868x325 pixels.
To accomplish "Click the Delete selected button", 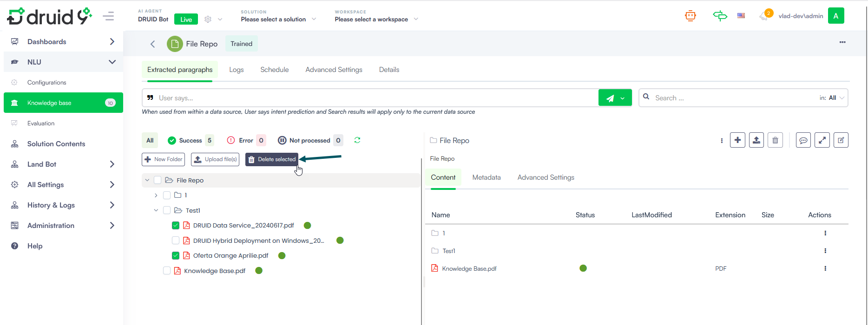I will (272, 159).
